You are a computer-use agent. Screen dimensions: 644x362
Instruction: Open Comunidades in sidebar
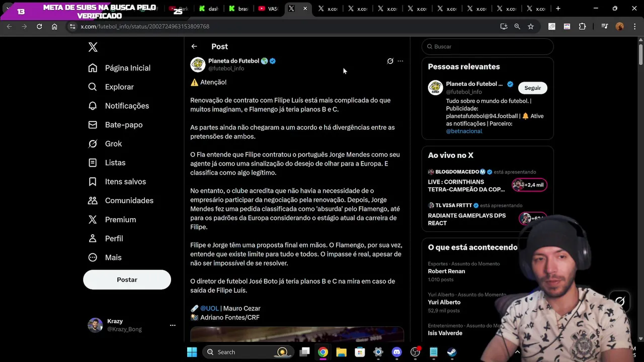pyautogui.click(x=120, y=201)
